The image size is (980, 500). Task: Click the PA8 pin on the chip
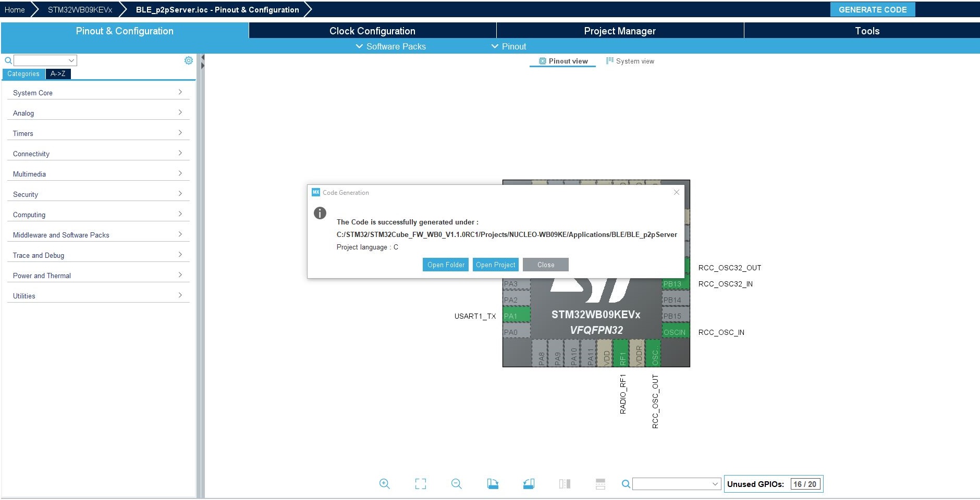coord(541,353)
